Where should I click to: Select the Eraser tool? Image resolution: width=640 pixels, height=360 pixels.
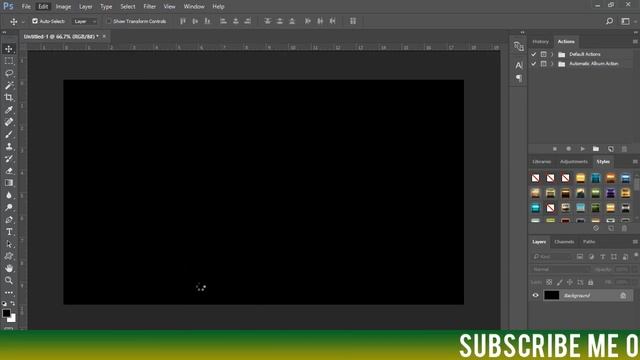pos(9,171)
